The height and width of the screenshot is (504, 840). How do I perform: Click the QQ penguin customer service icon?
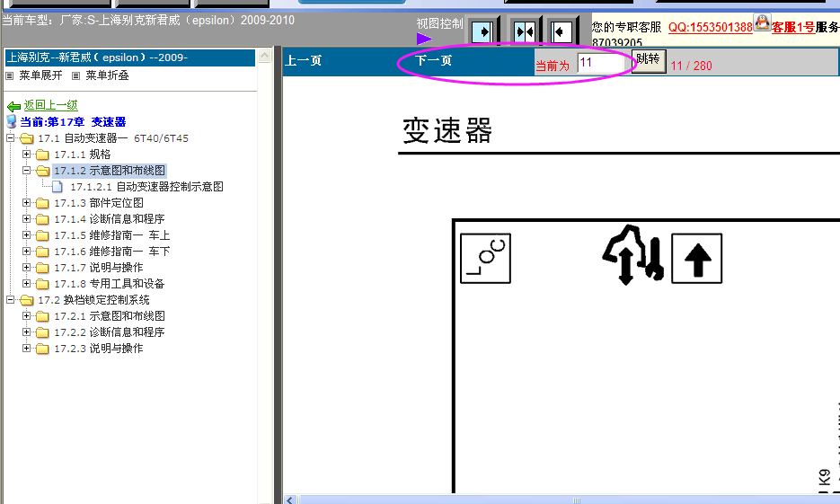[x=762, y=22]
